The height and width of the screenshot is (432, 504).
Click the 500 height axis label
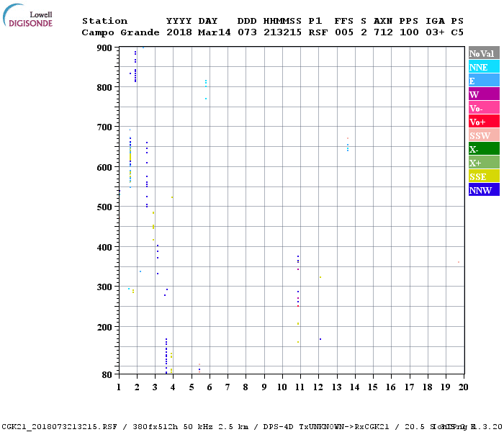coord(104,207)
